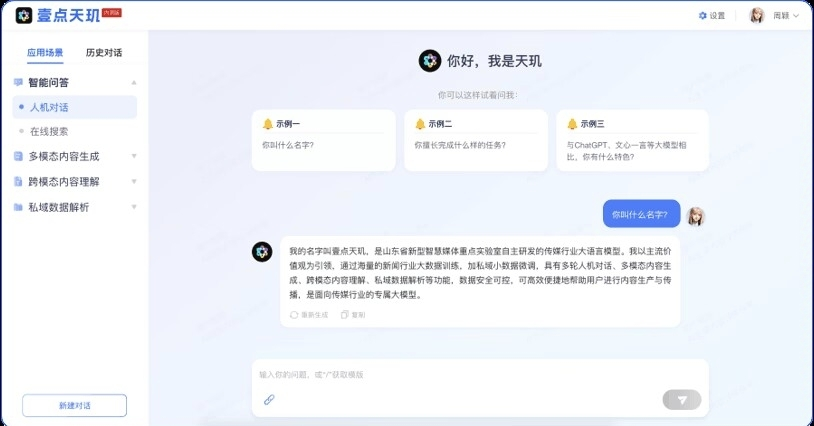Click the 复制 copy icon
Viewport: 814px width, 426px height.
coord(344,314)
